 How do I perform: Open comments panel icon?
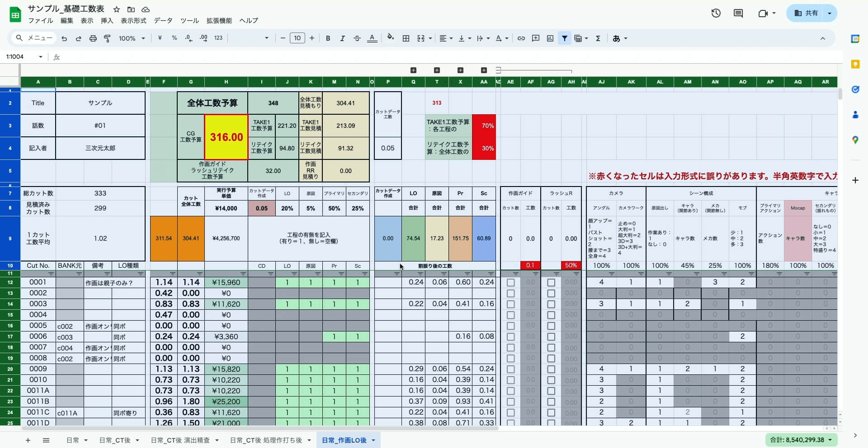click(x=738, y=13)
